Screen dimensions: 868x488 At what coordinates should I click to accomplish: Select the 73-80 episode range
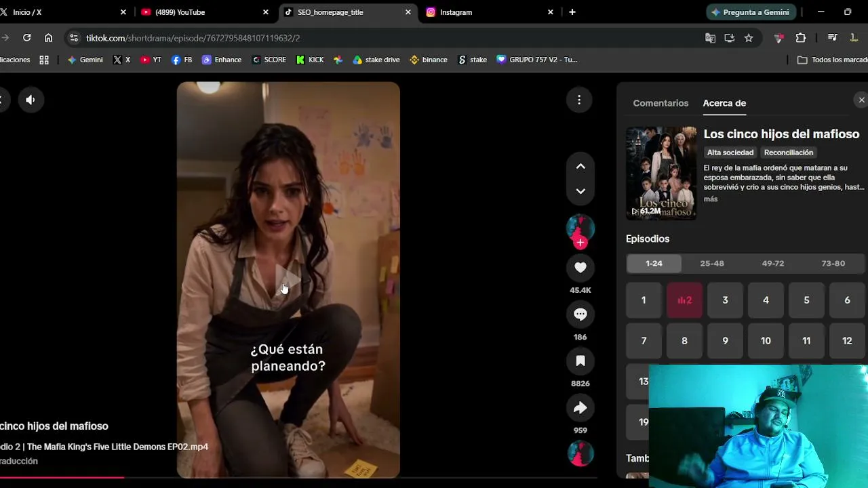coord(833,264)
